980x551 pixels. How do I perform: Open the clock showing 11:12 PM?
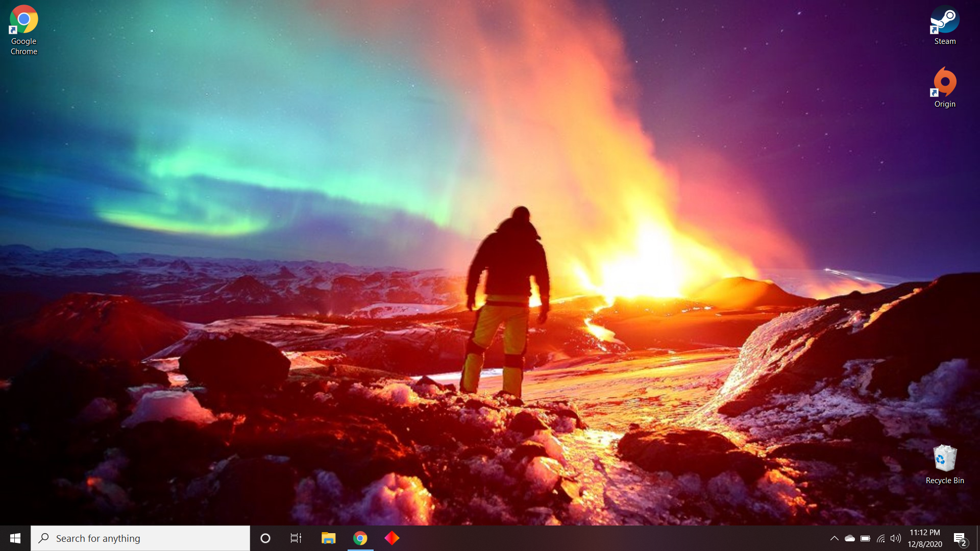coord(925,538)
